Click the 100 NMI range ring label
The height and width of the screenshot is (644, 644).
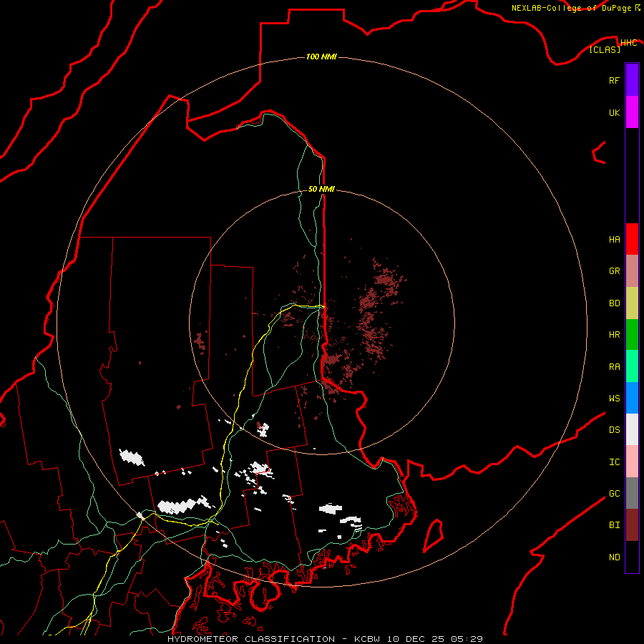[321, 57]
